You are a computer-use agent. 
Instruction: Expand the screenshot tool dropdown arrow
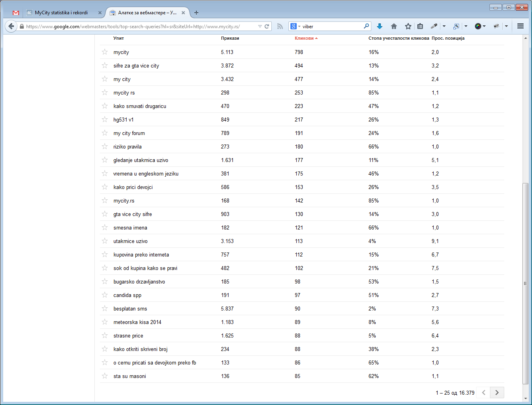(466, 26)
